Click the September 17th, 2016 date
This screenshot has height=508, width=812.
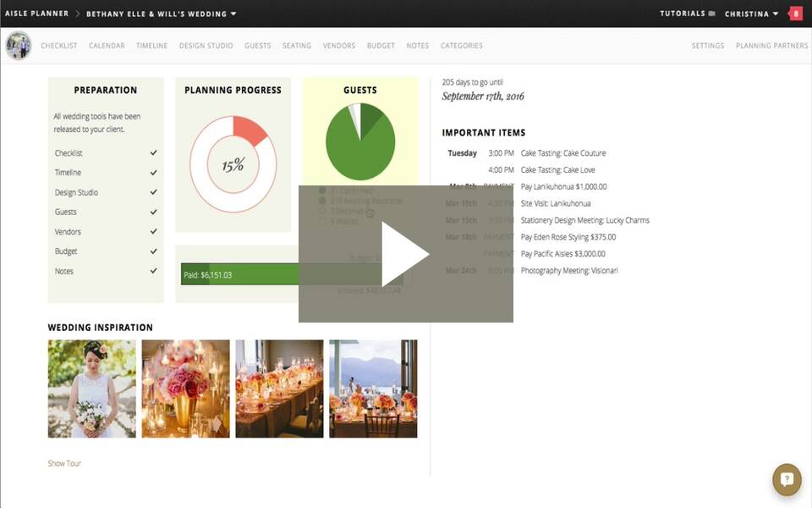pyautogui.click(x=483, y=97)
